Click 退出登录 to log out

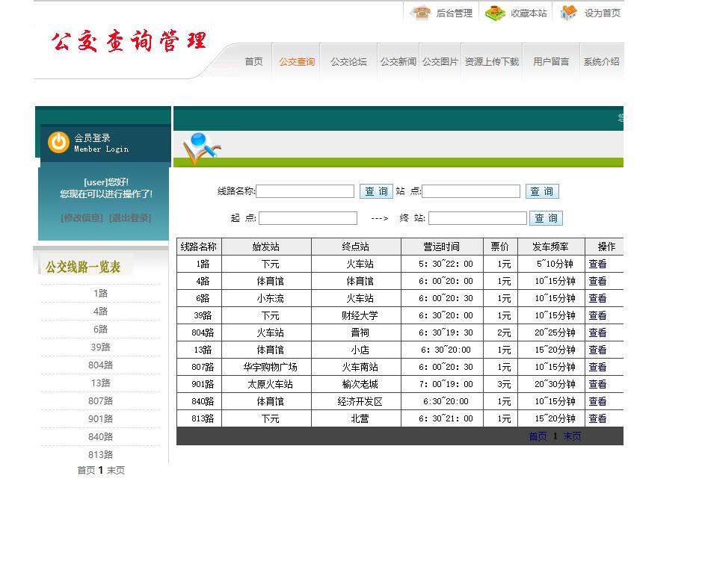129,217
